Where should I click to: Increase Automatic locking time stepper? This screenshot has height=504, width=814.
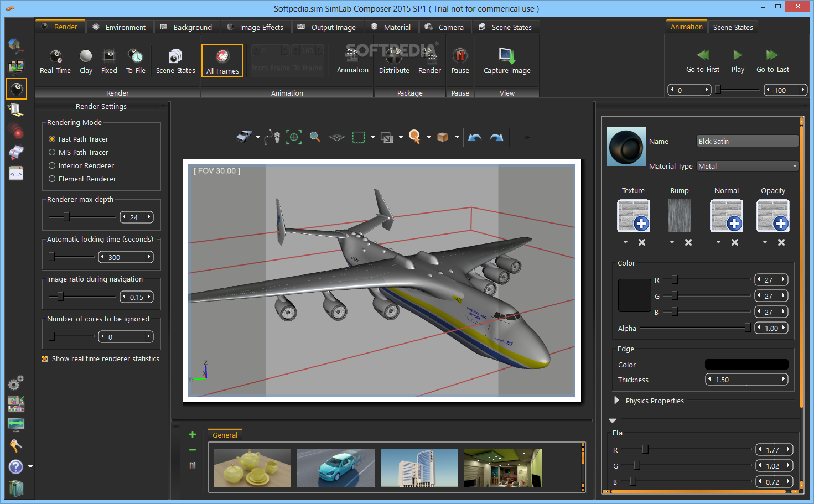149,257
